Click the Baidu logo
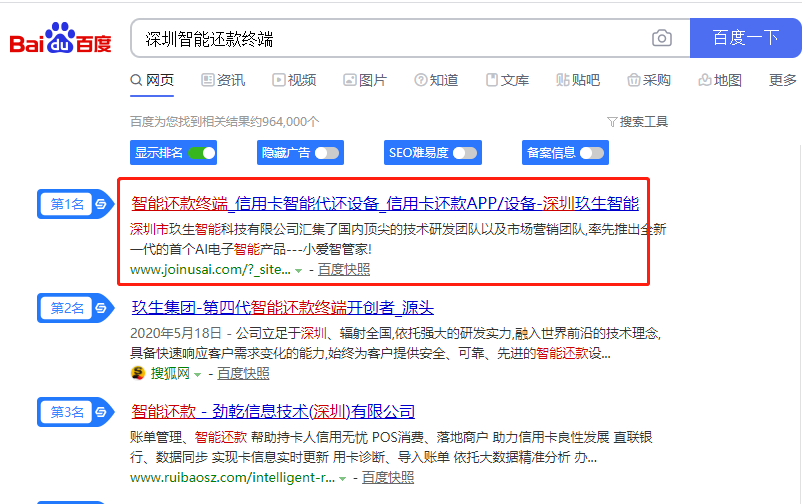 point(60,40)
